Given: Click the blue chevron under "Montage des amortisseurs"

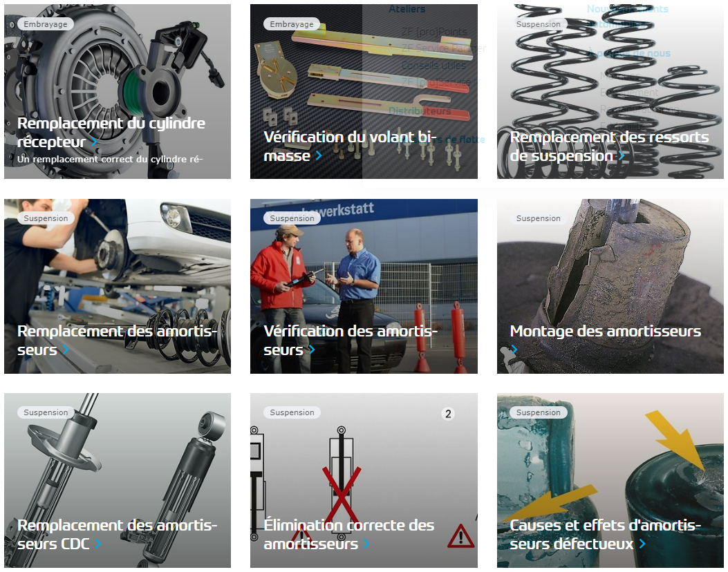Looking at the screenshot, I should coord(514,350).
